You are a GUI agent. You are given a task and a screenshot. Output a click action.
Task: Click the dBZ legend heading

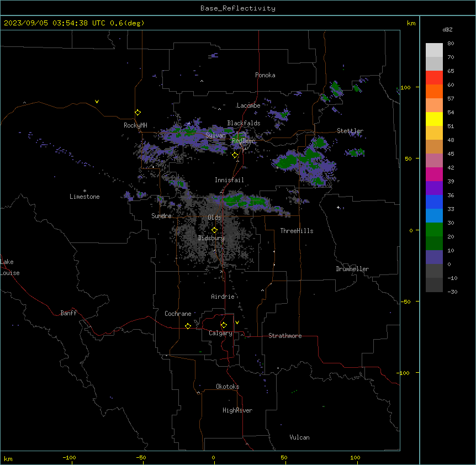pyautogui.click(x=447, y=29)
